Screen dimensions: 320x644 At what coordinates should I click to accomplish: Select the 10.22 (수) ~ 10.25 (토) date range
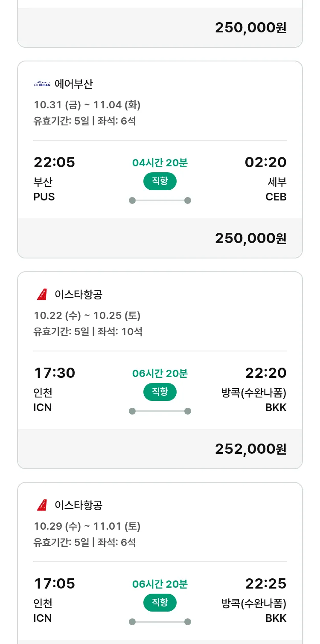click(x=87, y=316)
